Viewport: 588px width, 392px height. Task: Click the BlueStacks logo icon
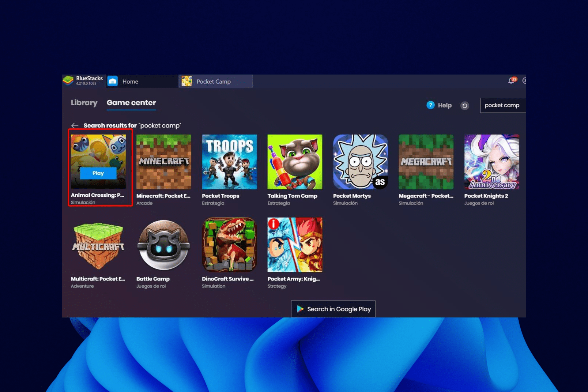68,81
